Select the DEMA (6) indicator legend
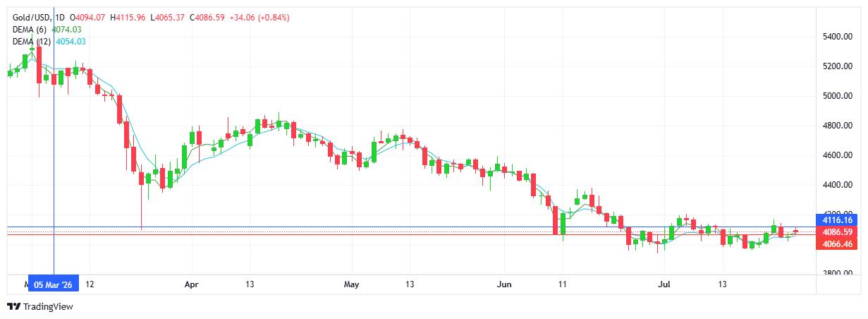868x319 pixels. (x=32, y=29)
